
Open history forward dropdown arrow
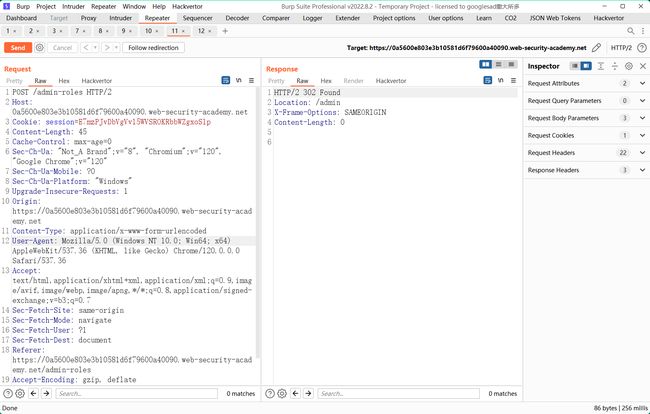[116, 48]
